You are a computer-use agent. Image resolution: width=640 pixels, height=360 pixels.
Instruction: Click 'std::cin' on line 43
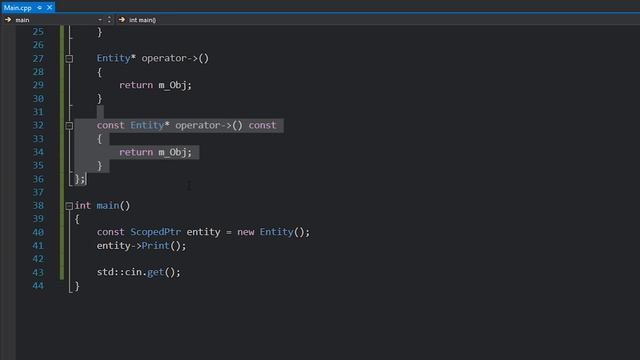coord(120,272)
